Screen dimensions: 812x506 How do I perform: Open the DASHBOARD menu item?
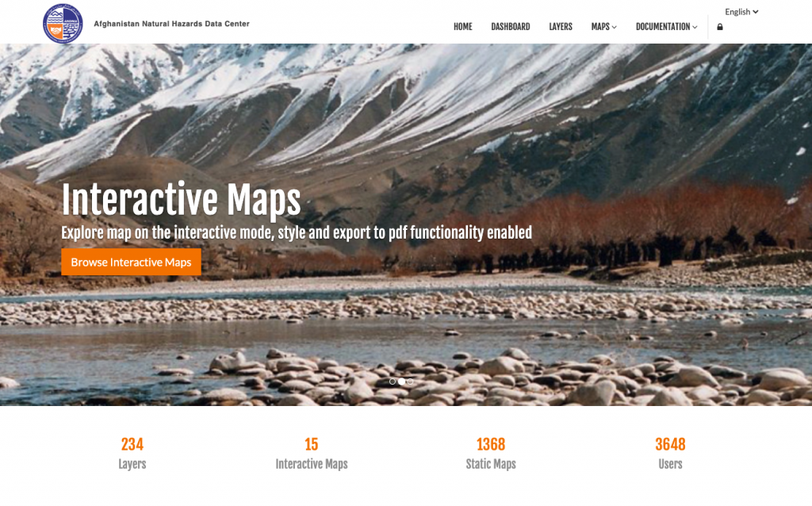[511, 26]
